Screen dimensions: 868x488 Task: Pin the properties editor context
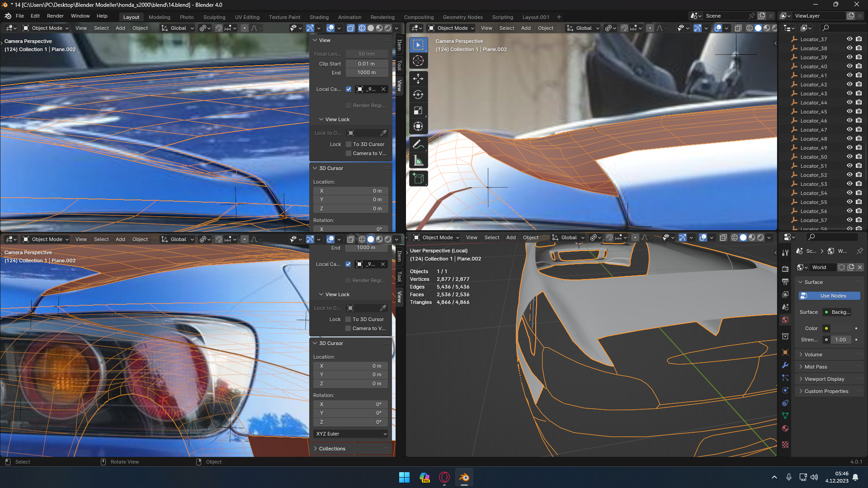859,251
